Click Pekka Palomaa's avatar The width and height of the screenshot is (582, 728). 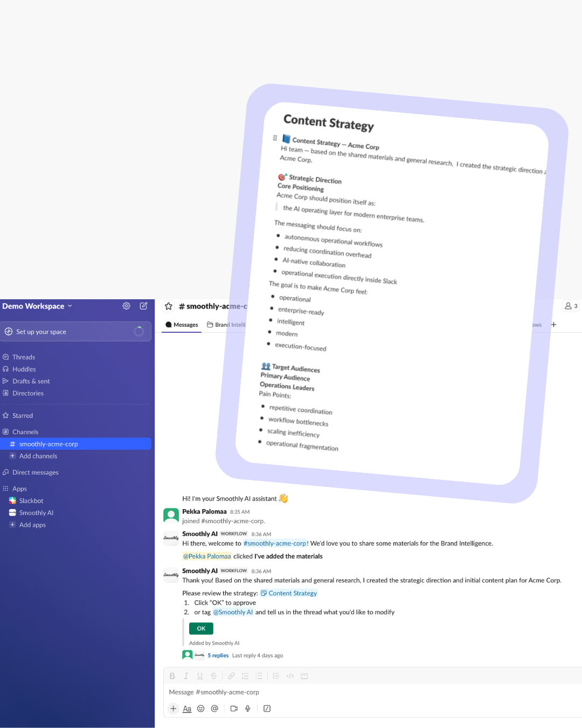tap(171, 515)
